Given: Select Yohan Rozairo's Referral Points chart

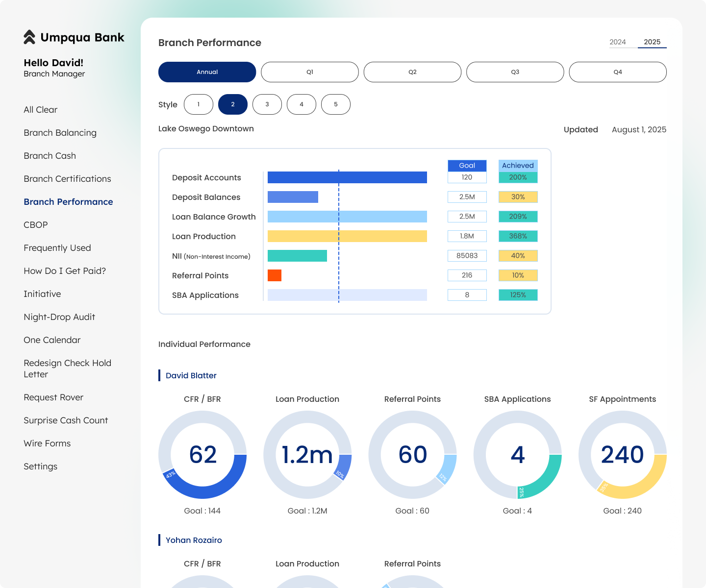Looking at the screenshot, I should click(412, 583).
